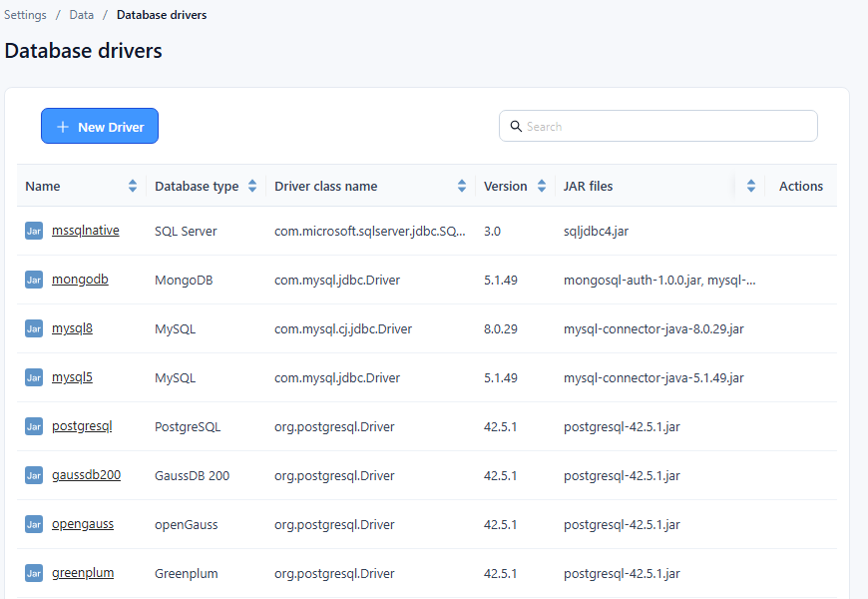
Task: Click the mysql-connector-java-8.0.29.jar cell
Action: (x=653, y=328)
